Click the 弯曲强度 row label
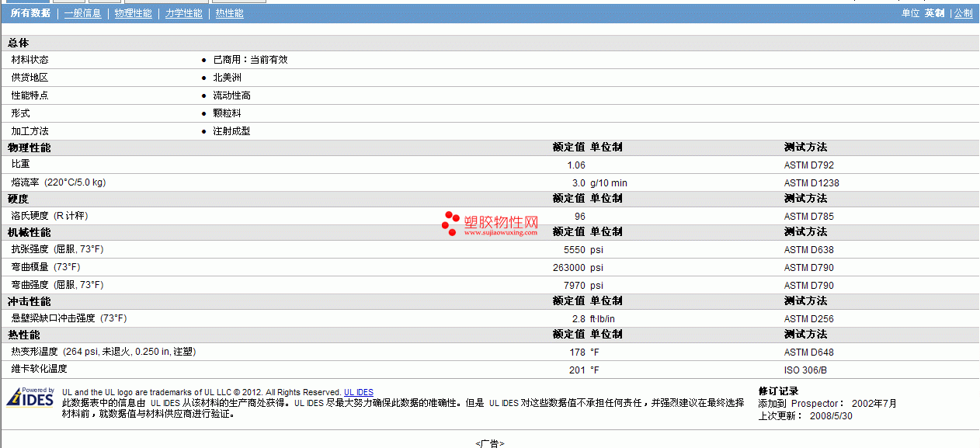980x448 pixels. coord(57,285)
